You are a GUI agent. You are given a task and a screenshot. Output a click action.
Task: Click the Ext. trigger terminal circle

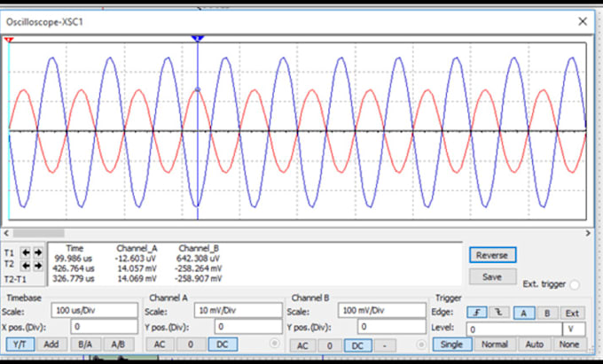point(575,285)
